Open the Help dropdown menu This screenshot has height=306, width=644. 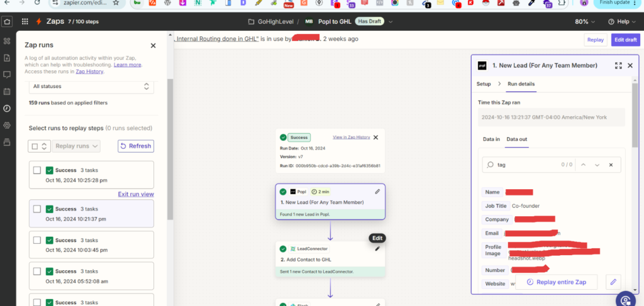623,22
